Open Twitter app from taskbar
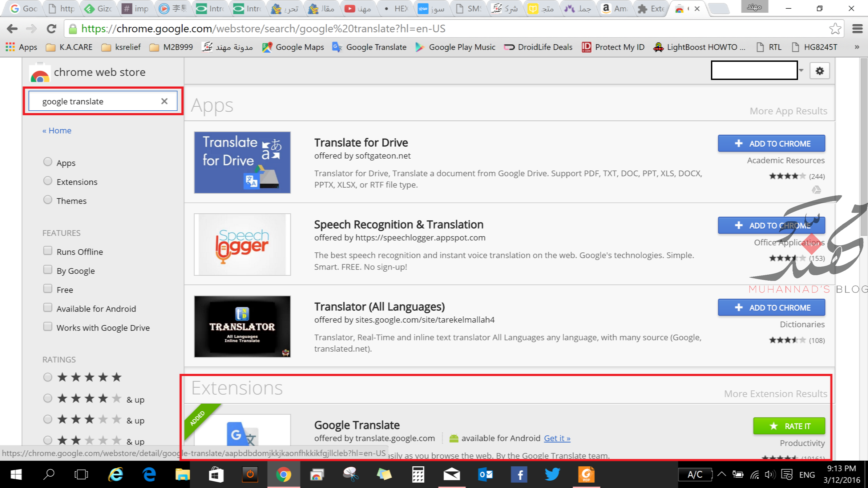Image resolution: width=868 pixels, height=488 pixels. [x=553, y=474]
